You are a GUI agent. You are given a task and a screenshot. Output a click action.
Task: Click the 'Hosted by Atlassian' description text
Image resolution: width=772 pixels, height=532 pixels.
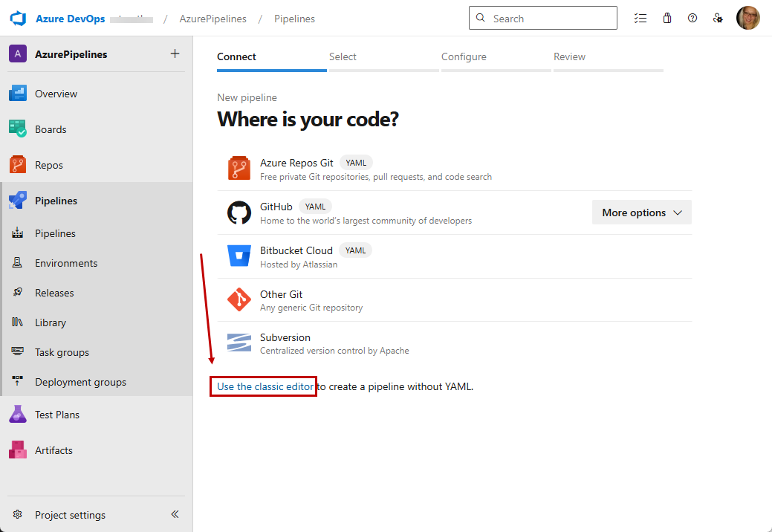point(299,265)
